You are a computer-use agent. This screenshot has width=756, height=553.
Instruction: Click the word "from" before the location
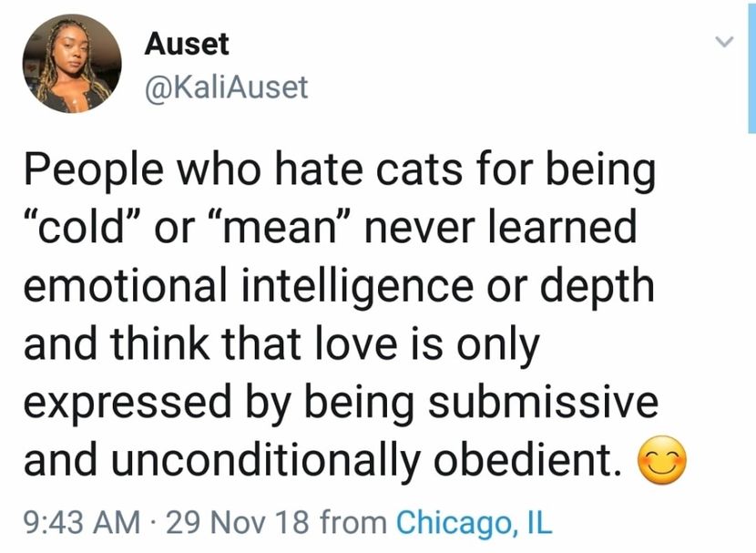pyautogui.click(x=354, y=523)
